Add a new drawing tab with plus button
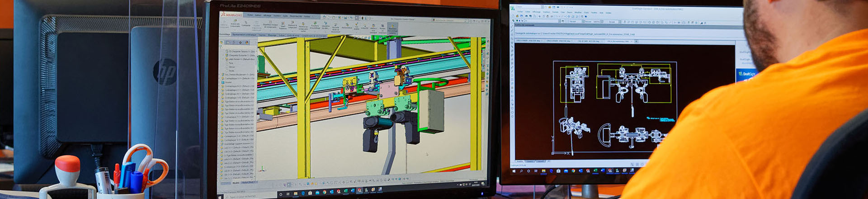Screen dimensions: 868x199 [x=636, y=41]
